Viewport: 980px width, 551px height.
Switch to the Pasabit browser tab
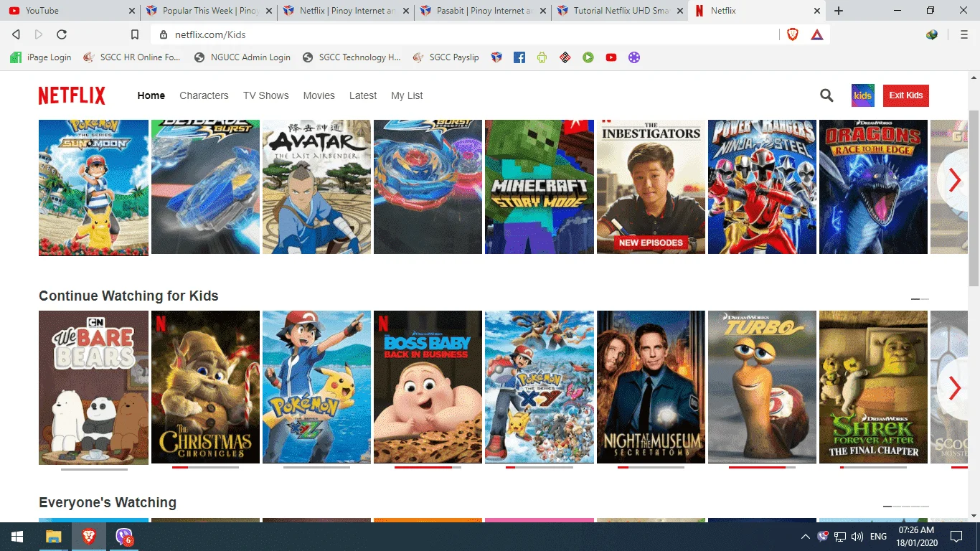(x=482, y=11)
